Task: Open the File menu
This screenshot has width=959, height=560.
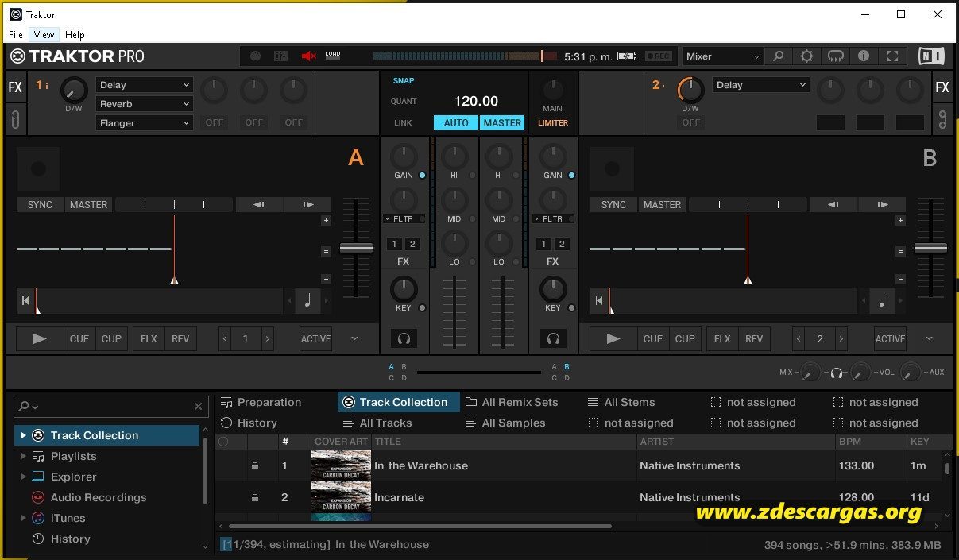Action: 16,35
